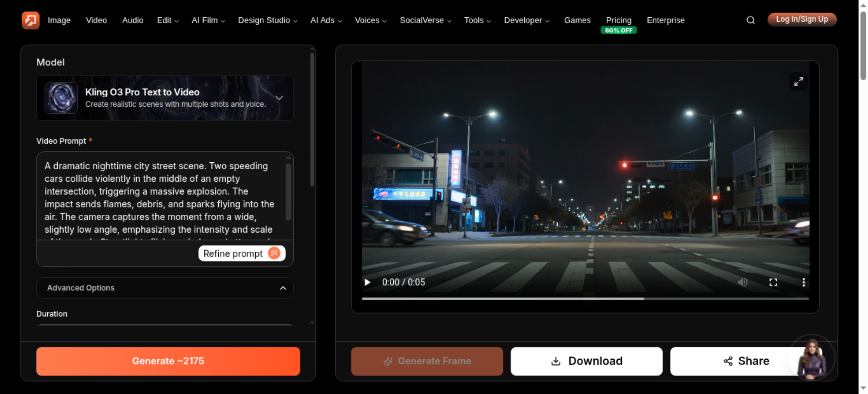Click the left panel scrollbar
Screen dimensions: 868x394
pyautogui.click(x=312, y=120)
